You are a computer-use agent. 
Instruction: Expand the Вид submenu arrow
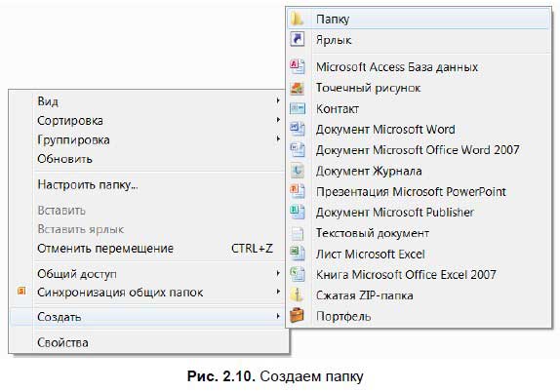click(x=278, y=101)
